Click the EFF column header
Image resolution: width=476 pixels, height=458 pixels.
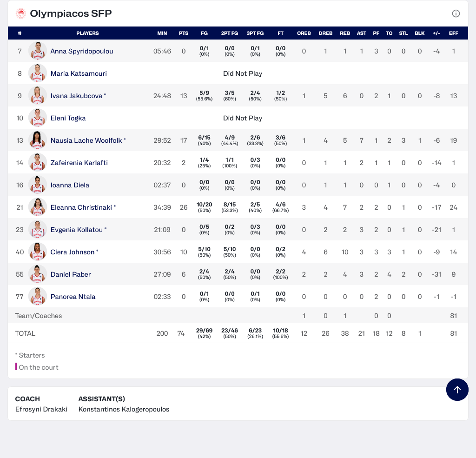453,33
